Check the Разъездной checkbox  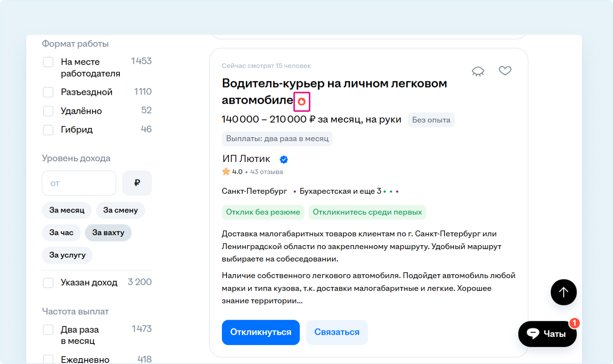[48, 92]
